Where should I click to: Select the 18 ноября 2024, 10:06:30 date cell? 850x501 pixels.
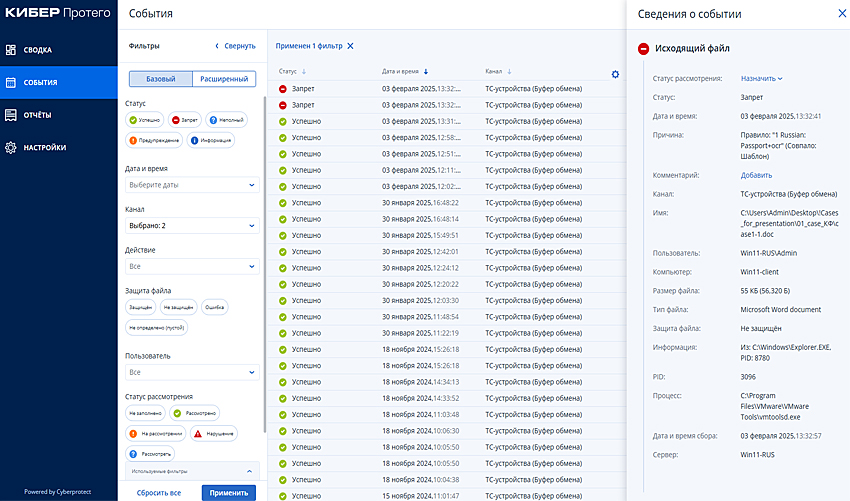click(421, 431)
